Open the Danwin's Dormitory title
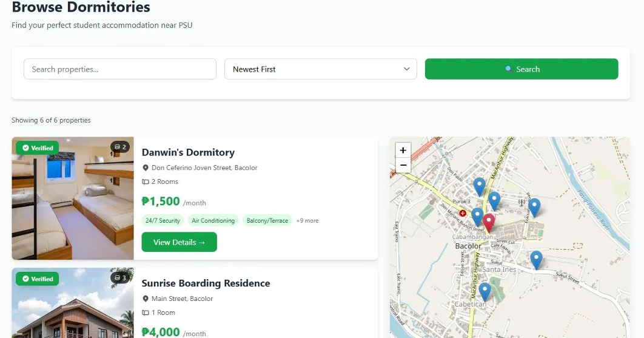The image size is (644, 338). click(x=188, y=152)
